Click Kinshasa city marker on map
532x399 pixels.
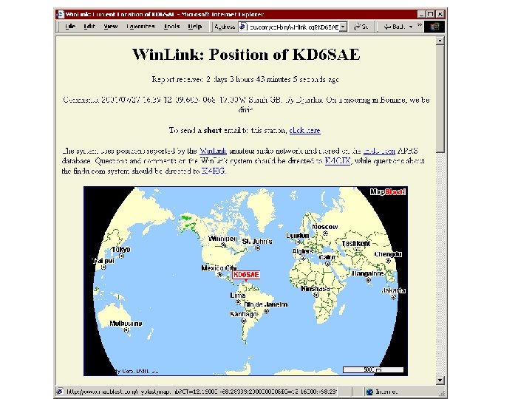(316, 295)
